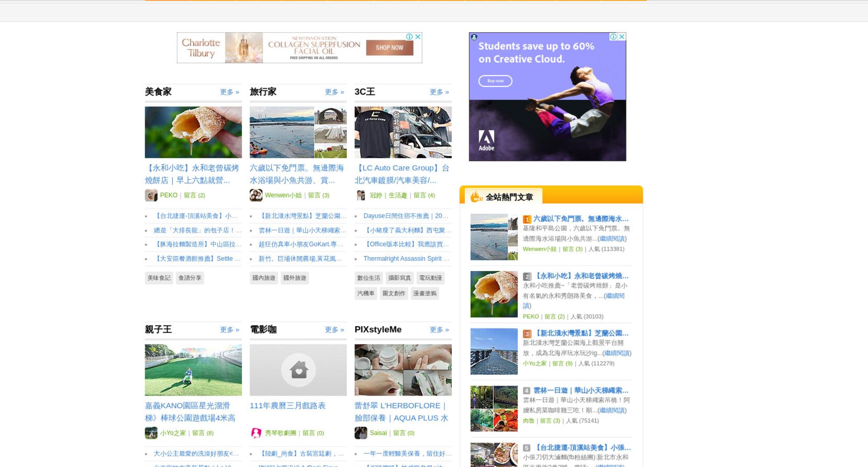Open 超狂仿真車小朋友GoKart list item
Screen dimensions: 868x467
[x=301, y=244]
